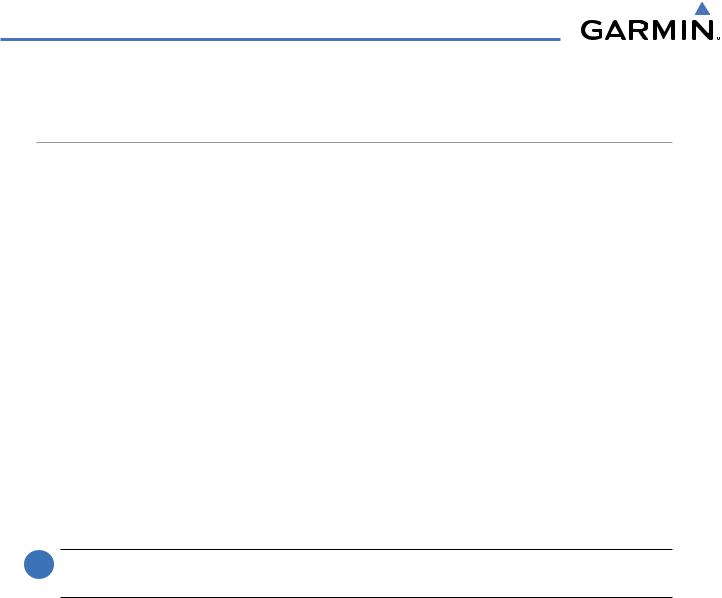The width and height of the screenshot is (722, 598).
Task: Click the lower black line at page bottom
Action: coord(367,597)
